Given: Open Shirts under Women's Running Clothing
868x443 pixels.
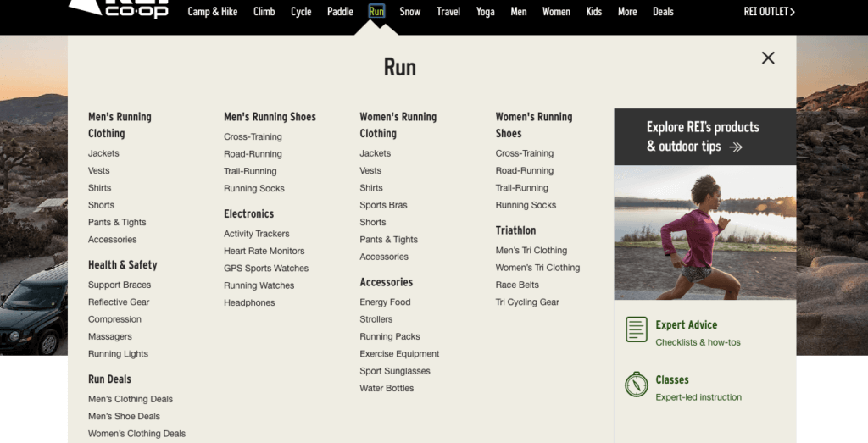Looking at the screenshot, I should [x=371, y=187].
